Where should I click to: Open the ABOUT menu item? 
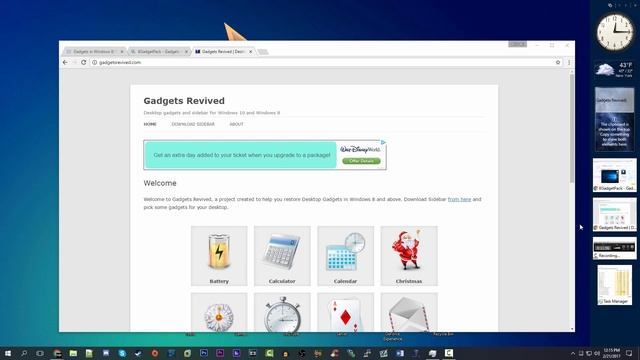click(x=236, y=124)
